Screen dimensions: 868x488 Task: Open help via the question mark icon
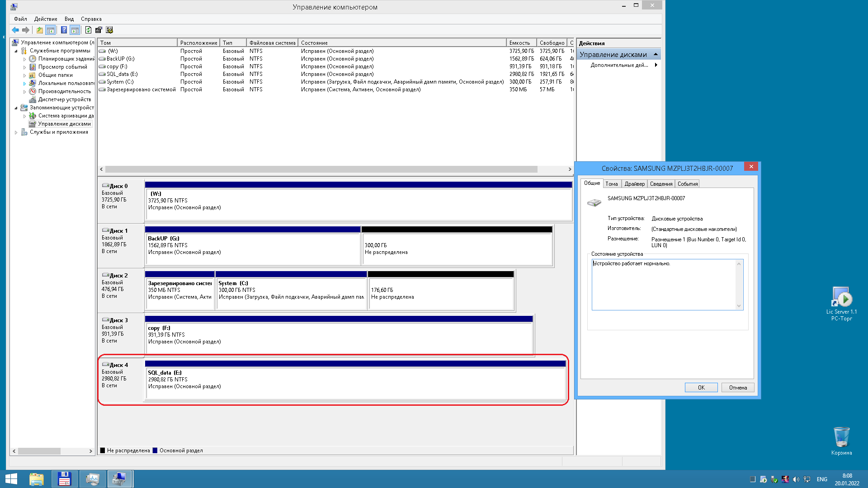pos(64,30)
